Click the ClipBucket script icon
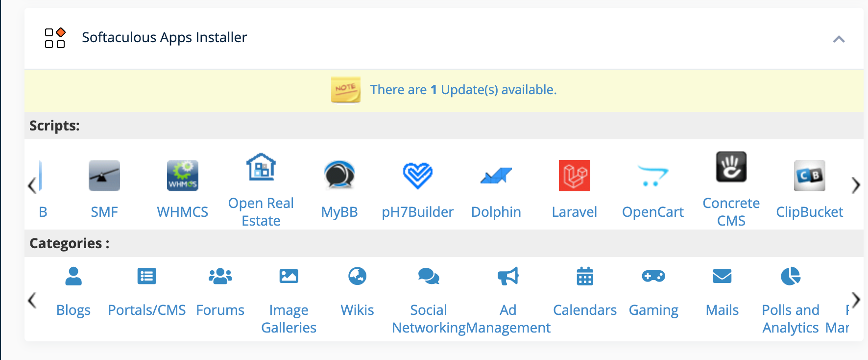Screen dimensions: 868x360 pyautogui.click(x=809, y=176)
